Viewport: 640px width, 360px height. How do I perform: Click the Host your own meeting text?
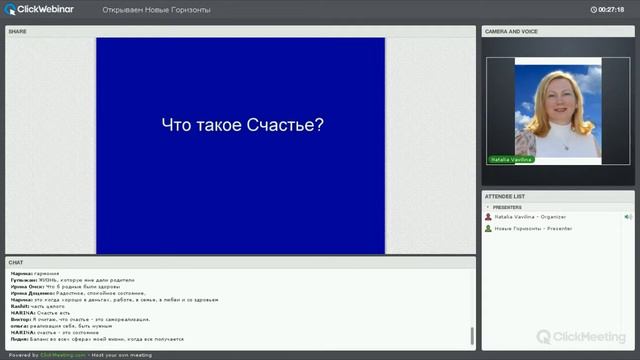pos(122,355)
